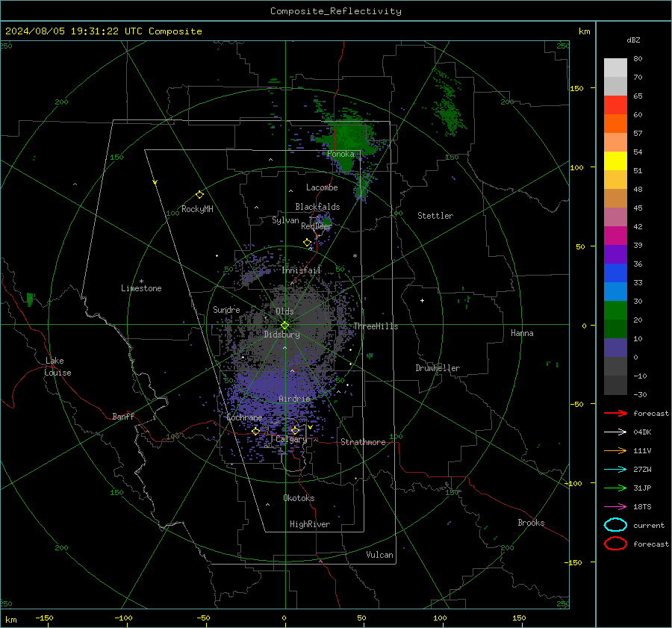Click the Calgary city label
The height and width of the screenshot is (628, 672).
pyautogui.click(x=291, y=439)
